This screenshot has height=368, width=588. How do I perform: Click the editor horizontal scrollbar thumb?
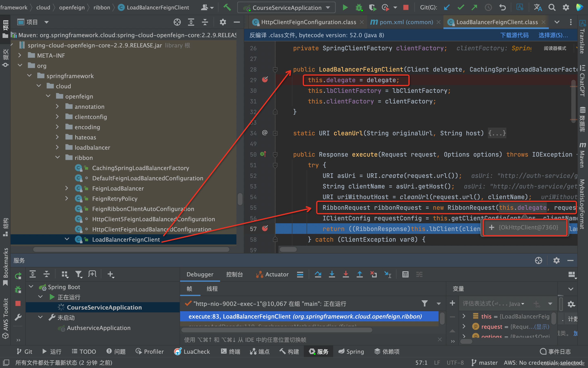pyautogui.click(x=288, y=249)
